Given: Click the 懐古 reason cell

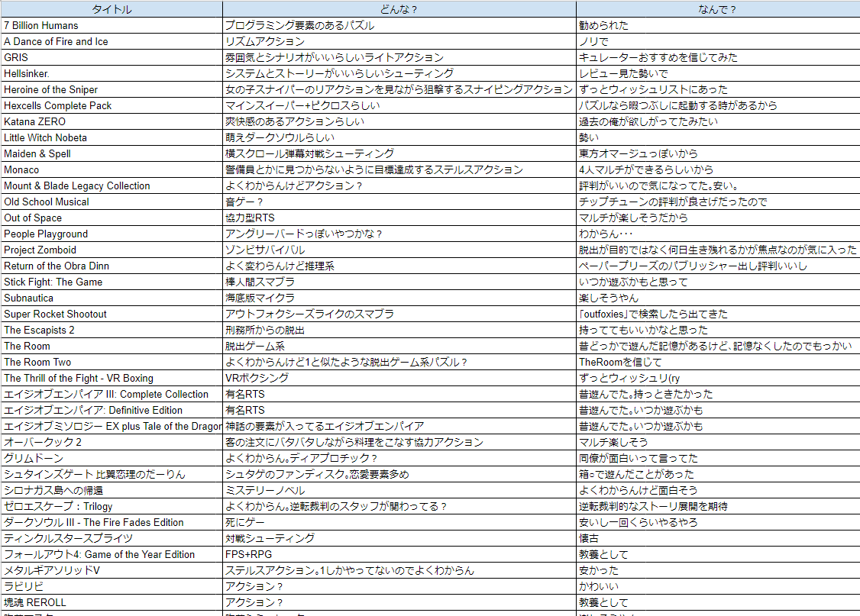Looking at the screenshot, I should (718, 538).
